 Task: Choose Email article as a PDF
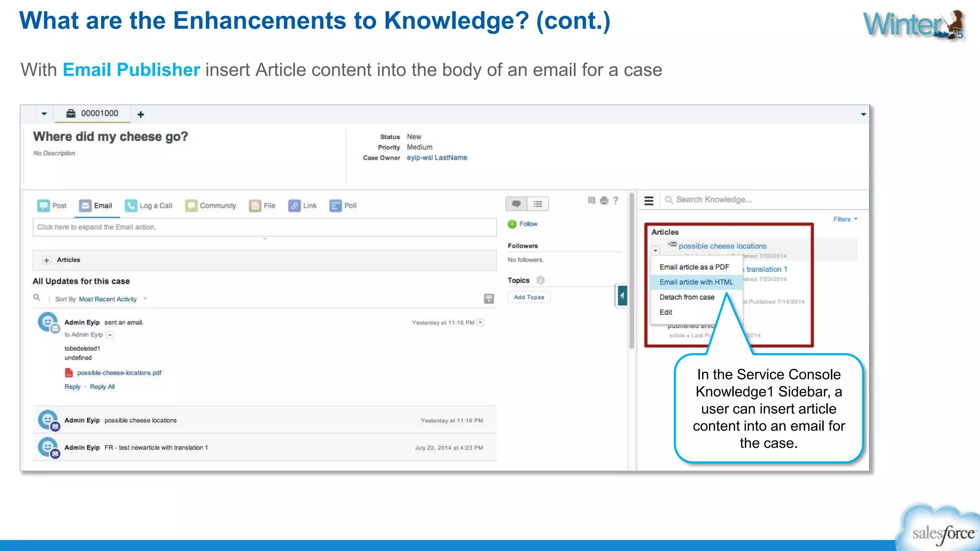tap(694, 267)
